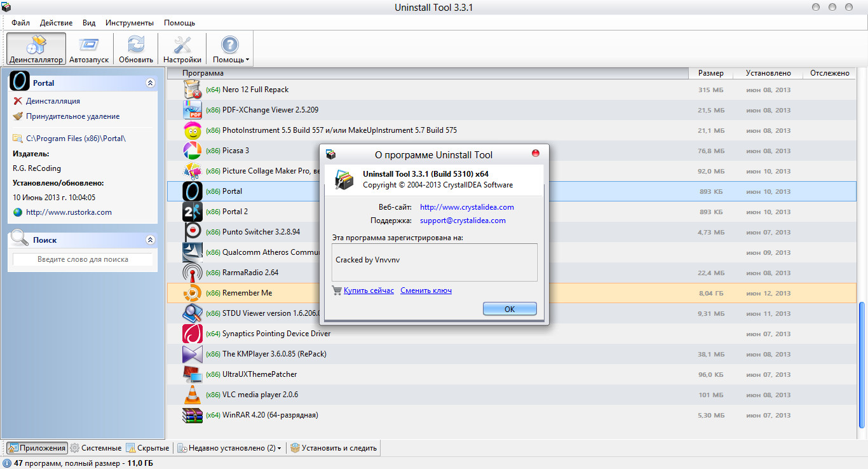Select the Скрытые bottom tab
This screenshot has height=469, width=868.
(147, 448)
